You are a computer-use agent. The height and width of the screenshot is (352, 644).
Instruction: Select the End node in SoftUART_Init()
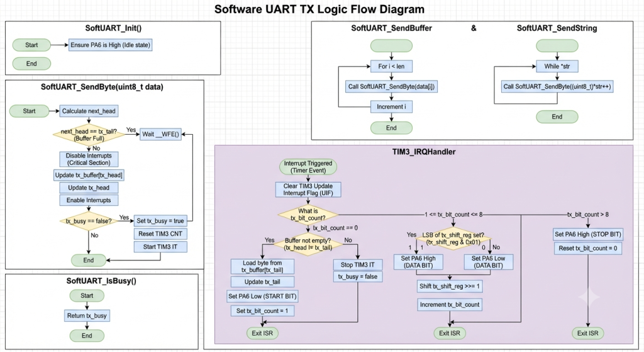coord(31,64)
